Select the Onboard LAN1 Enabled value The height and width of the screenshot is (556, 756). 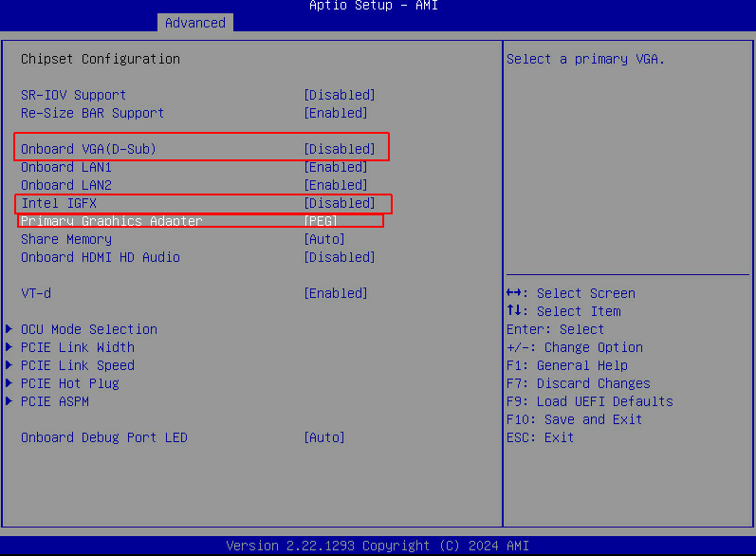335,167
